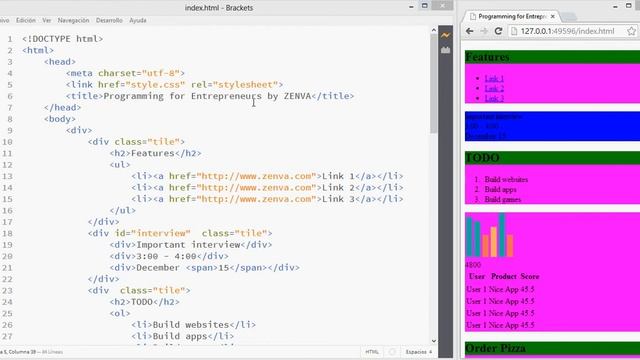
Task: Click the id="interview" attribute in code
Action: (x=153, y=233)
